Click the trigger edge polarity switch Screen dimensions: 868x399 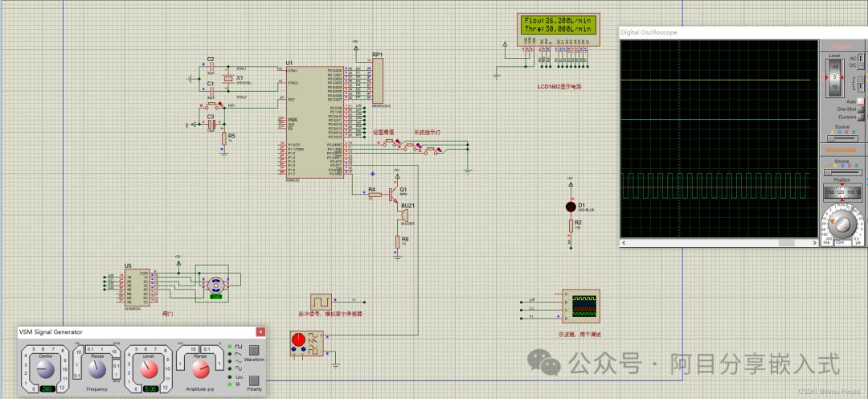pyautogui.click(x=862, y=84)
